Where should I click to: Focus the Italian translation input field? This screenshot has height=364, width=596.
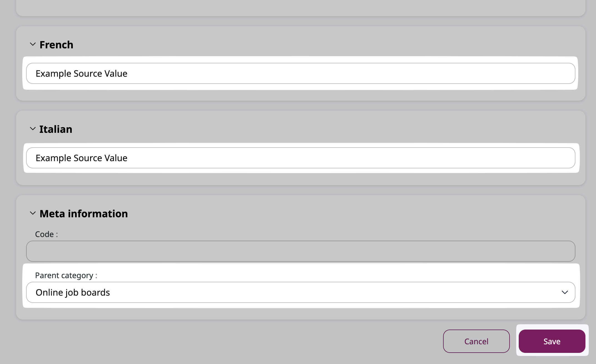tap(301, 158)
